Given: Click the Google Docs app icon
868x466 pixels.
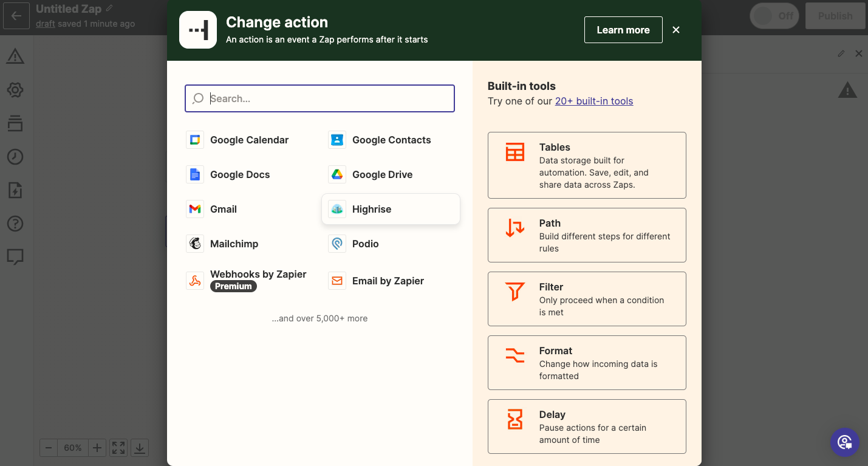Looking at the screenshot, I should point(195,174).
